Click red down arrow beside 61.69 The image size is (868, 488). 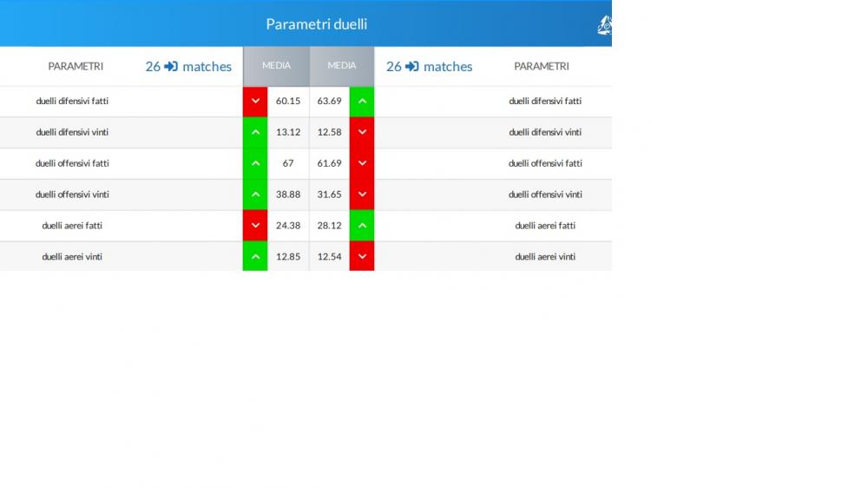362,163
